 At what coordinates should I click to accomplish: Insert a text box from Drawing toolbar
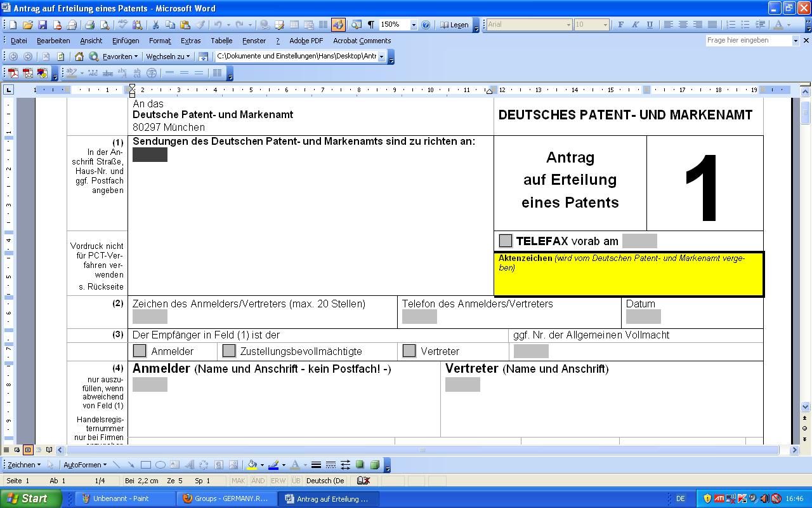click(x=174, y=465)
